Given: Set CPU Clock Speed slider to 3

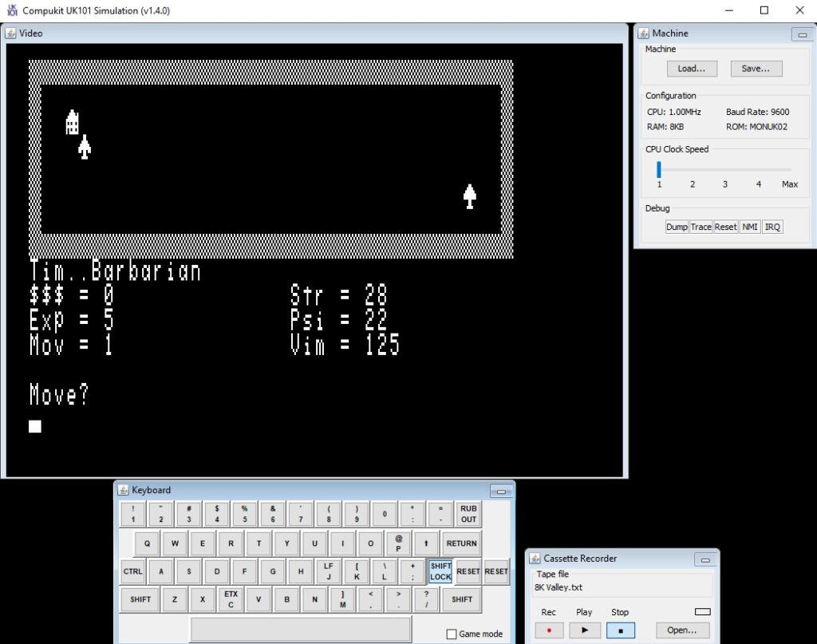Looking at the screenshot, I should [724, 169].
